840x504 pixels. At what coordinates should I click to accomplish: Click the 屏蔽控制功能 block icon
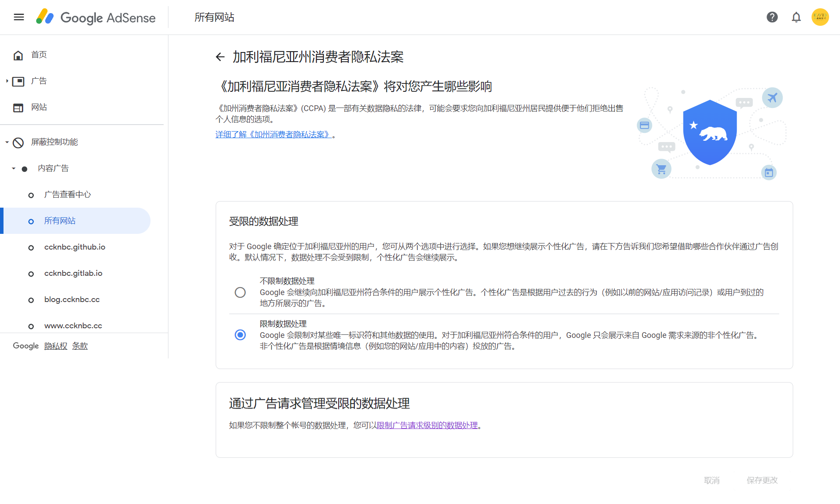[18, 142]
